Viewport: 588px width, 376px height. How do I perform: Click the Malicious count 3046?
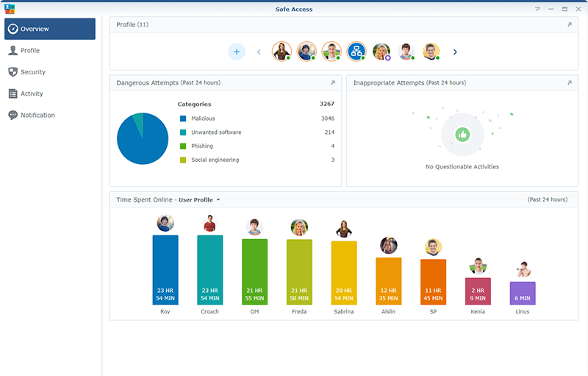point(328,118)
